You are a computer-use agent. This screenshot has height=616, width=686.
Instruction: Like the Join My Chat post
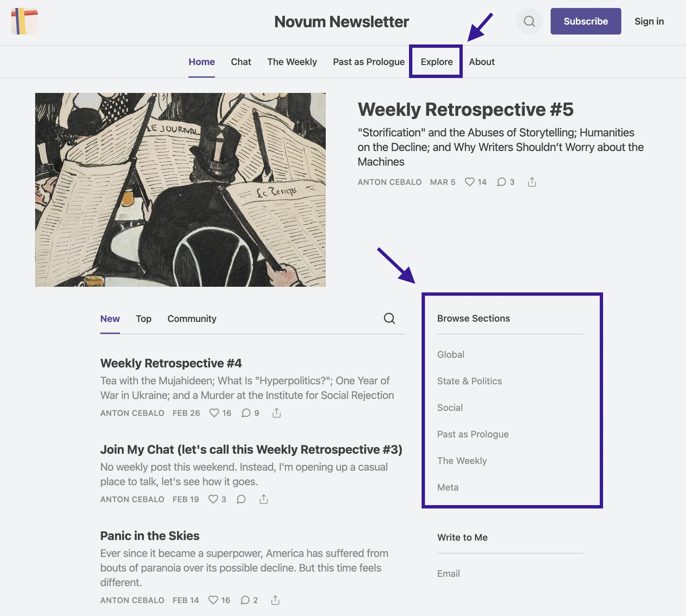point(214,499)
